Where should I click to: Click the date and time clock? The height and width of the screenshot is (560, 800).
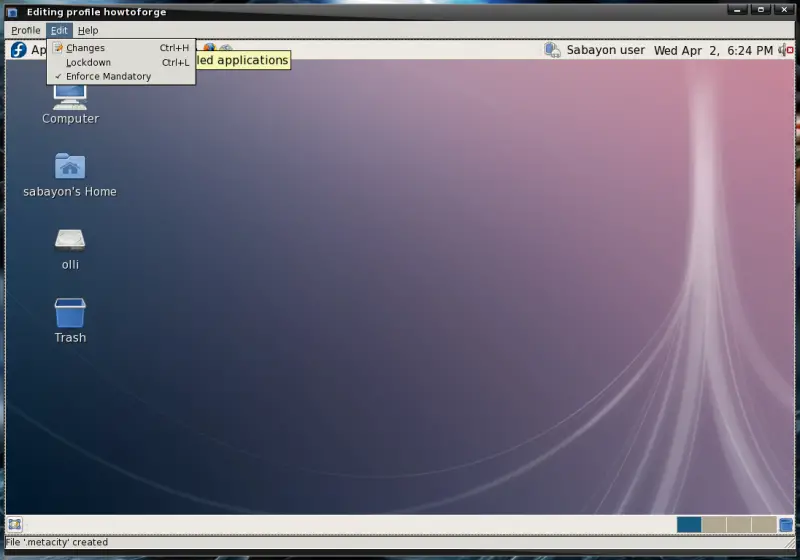coord(713,50)
